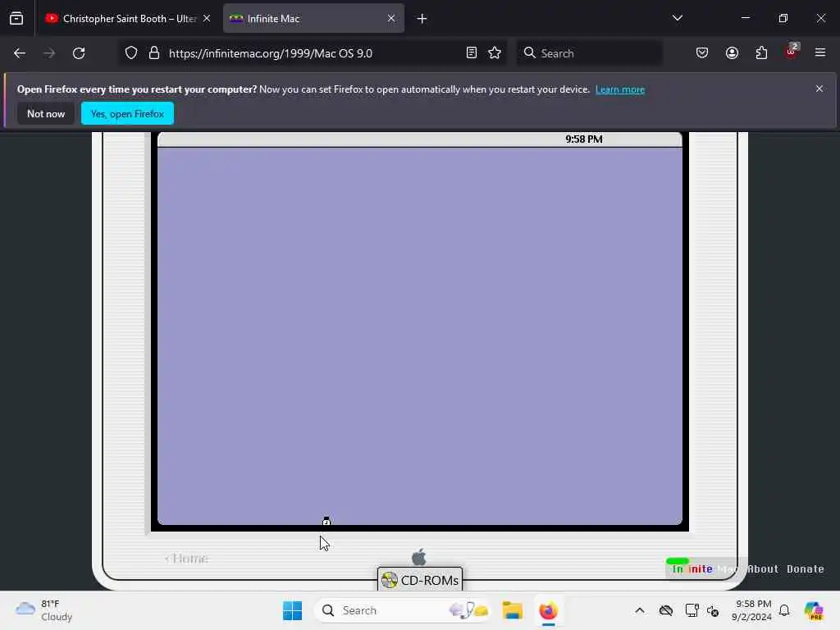
Task: Select the Infinite Mac tab
Action: 313,18
